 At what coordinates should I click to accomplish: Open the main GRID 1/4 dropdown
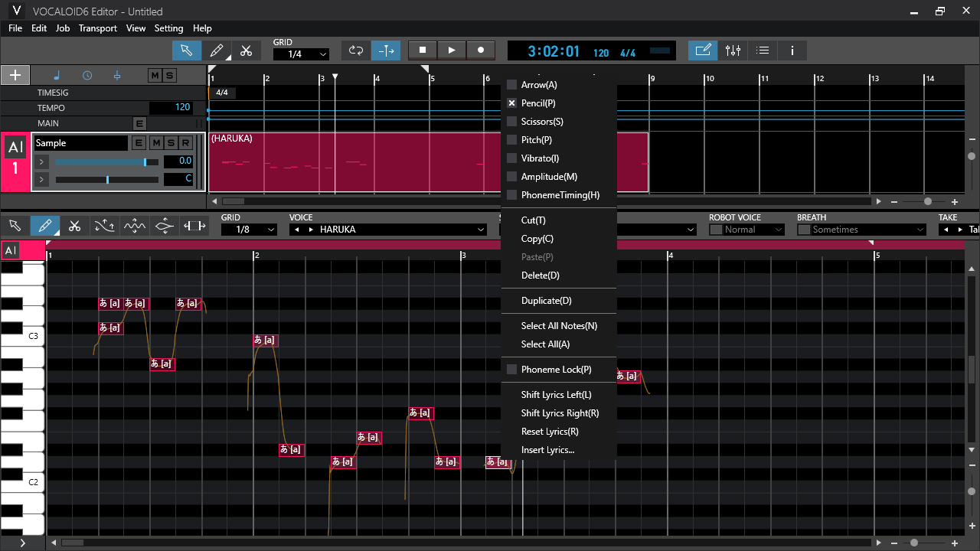[301, 54]
